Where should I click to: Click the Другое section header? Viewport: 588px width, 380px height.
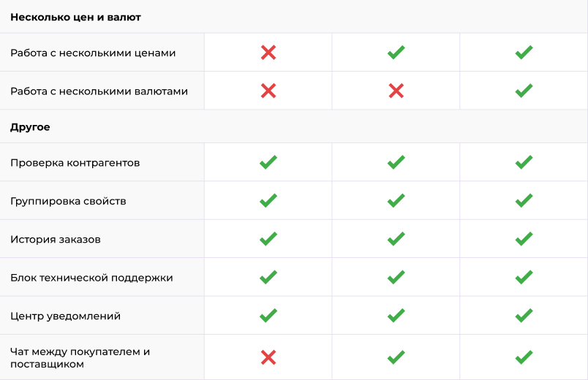[x=30, y=127]
